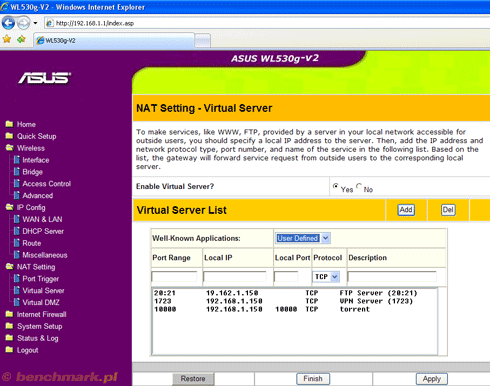Viewport: 490px width, 386px height.
Task: Click the address bar URL field
Action: click(x=267, y=23)
